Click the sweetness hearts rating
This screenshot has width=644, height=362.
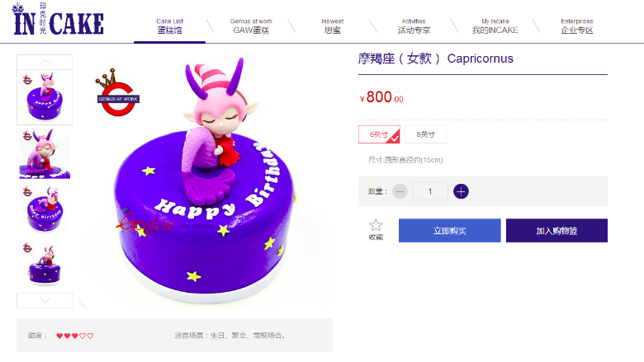75,336
